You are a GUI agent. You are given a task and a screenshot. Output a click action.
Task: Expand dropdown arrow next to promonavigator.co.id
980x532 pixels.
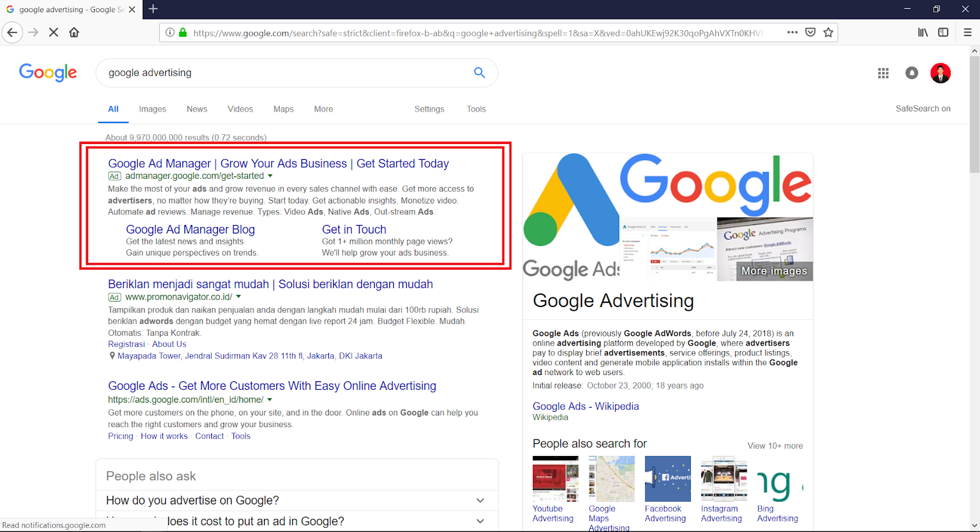pyautogui.click(x=238, y=297)
